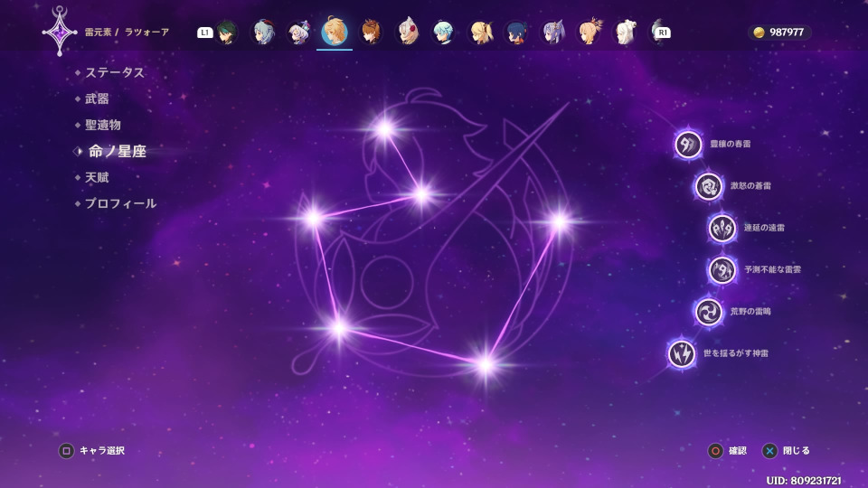The image size is (868, 488).
Task: Select Xingqiu's dark-blue-haired avatar
Action: 516,33
